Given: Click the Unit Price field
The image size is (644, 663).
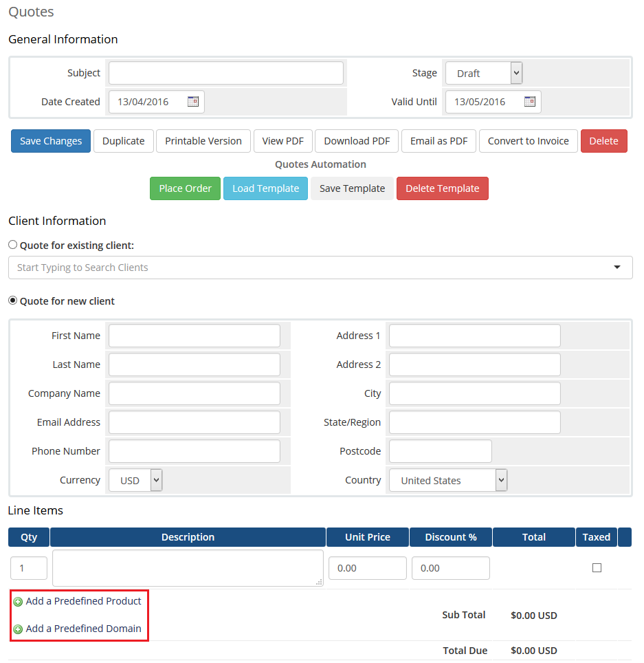Looking at the screenshot, I should [x=368, y=568].
